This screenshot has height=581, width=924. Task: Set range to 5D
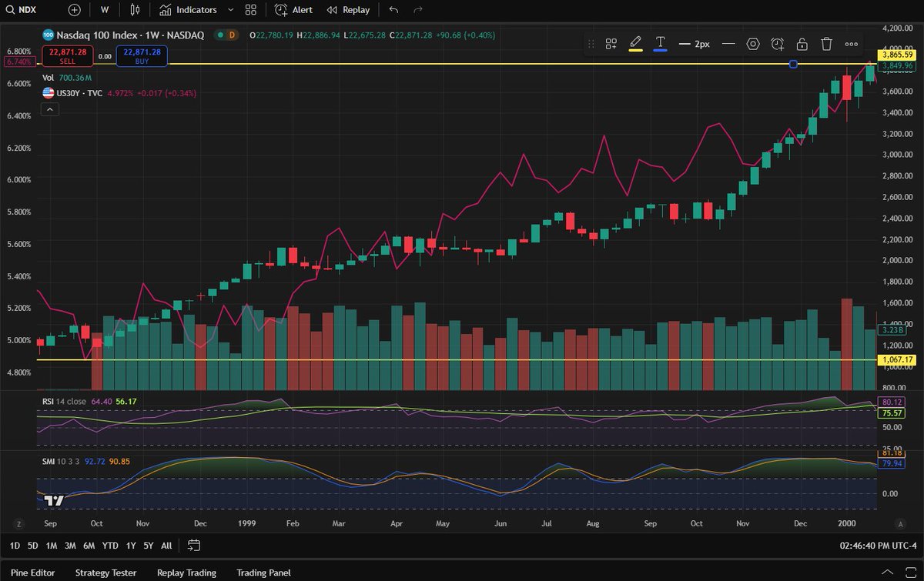[33, 546]
